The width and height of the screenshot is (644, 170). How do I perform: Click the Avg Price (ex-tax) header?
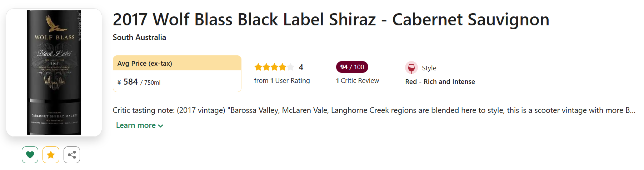tap(145, 64)
